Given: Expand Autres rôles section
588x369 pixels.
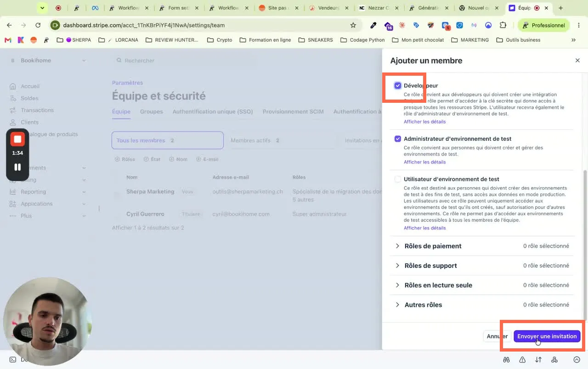Looking at the screenshot, I should click(482, 305).
